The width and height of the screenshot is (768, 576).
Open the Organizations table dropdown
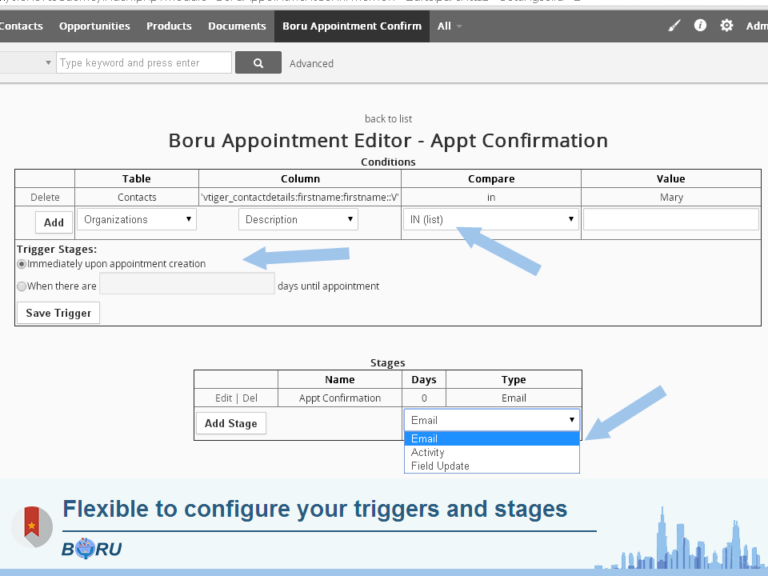pos(137,219)
